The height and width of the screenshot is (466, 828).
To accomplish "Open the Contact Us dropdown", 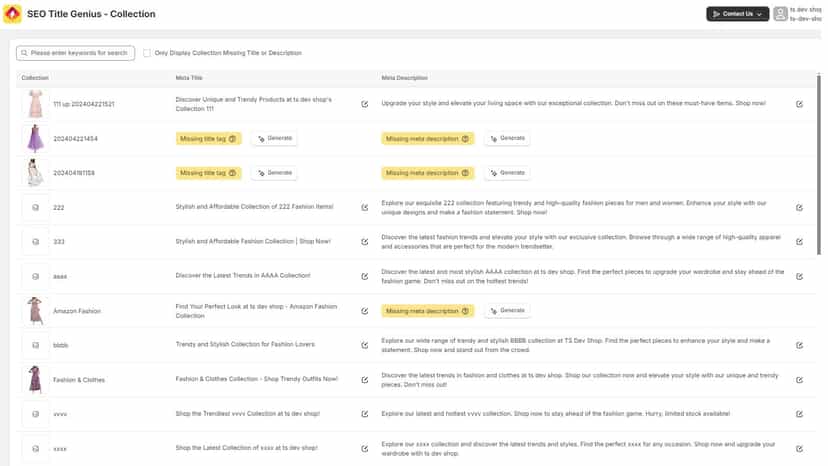I will (x=737, y=14).
